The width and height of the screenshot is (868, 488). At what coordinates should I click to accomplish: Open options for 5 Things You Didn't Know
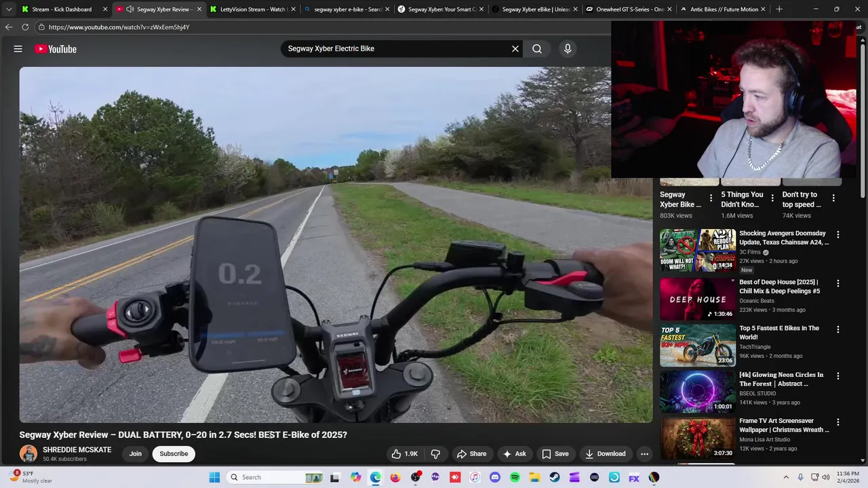(772, 198)
